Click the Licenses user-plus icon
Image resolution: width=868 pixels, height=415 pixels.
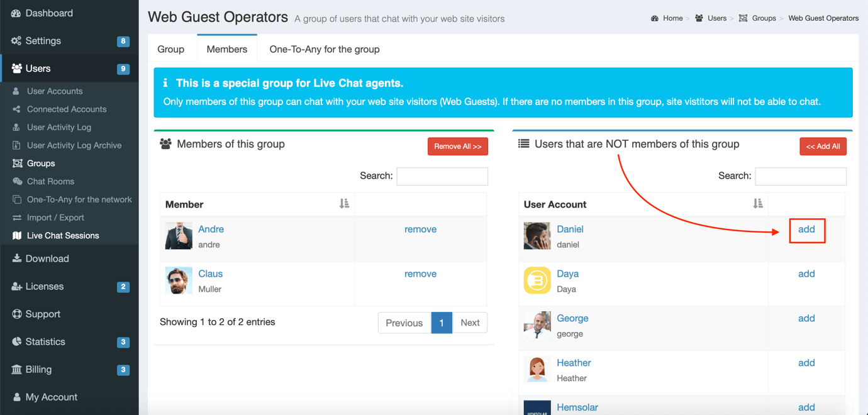[x=16, y=286]
